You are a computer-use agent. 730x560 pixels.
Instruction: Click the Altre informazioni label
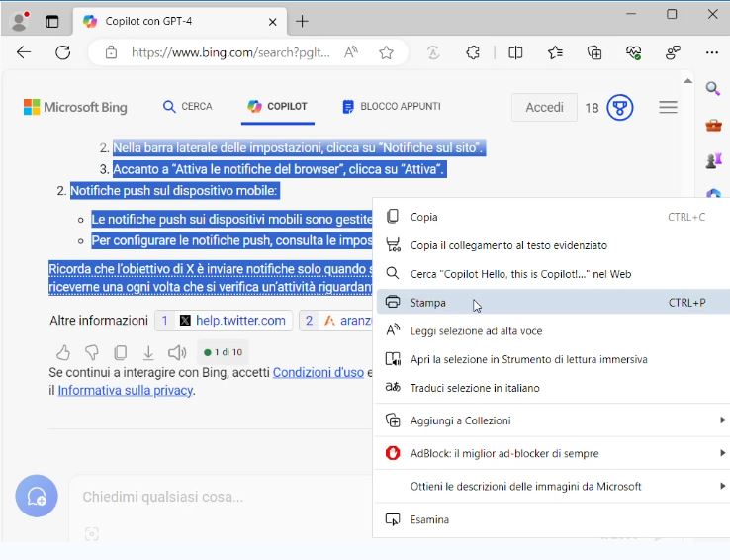[x=99, y=321]
